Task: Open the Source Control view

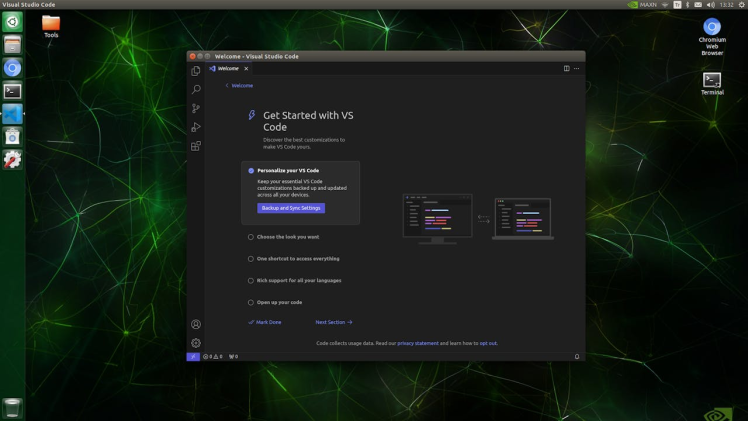Action: click(196, 108)
